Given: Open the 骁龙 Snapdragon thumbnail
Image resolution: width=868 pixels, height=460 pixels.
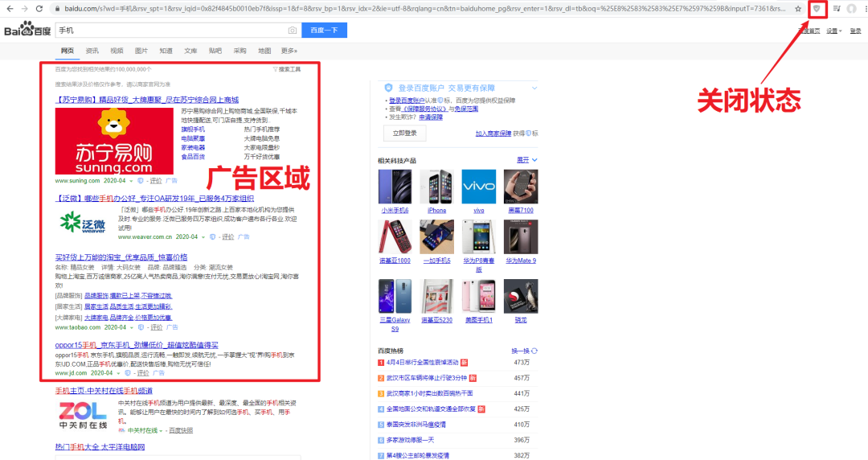Looking at the screenshot, I should (x=521, y=297).
